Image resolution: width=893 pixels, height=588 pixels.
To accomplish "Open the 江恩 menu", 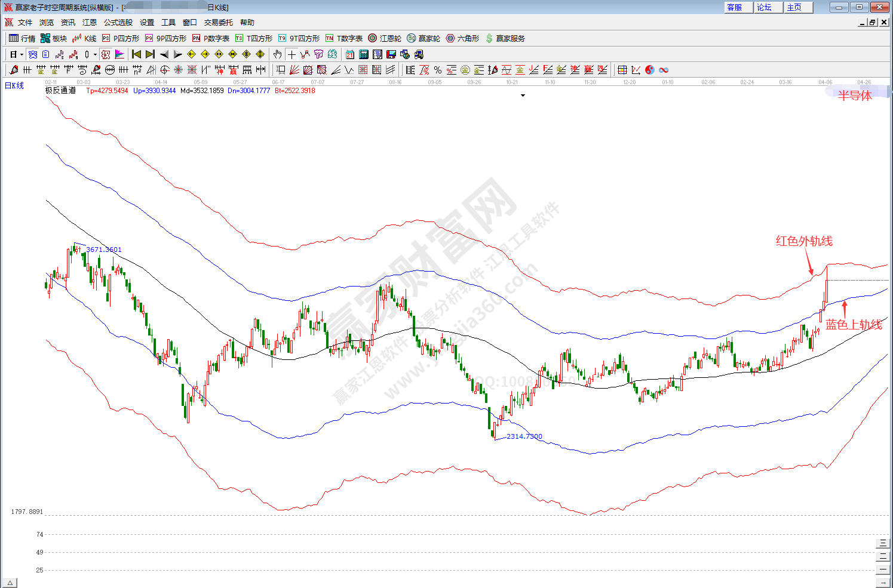I will (x=90, y=22).
